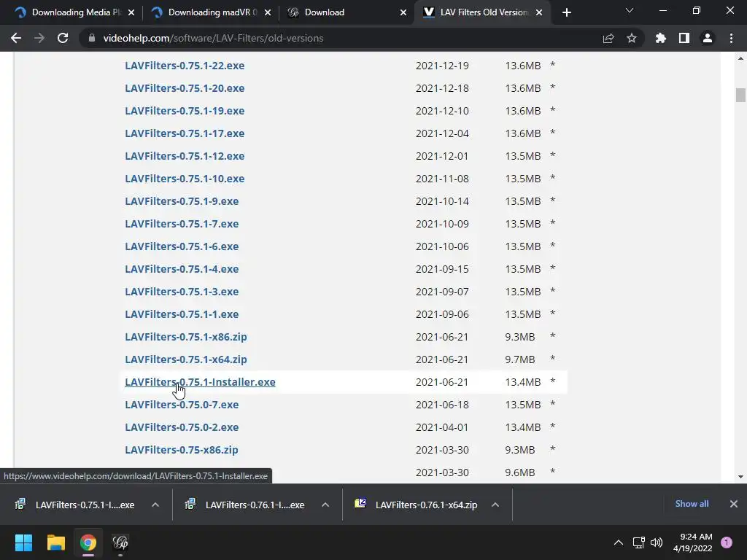Click the scrollbar up arrow

click(x=740, y=58)
